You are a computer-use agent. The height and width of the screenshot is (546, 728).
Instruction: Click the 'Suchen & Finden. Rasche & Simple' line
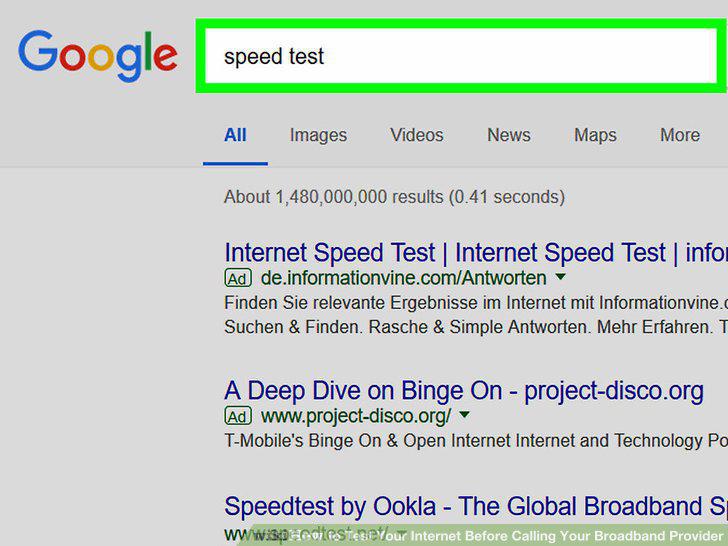click(476, 327)
